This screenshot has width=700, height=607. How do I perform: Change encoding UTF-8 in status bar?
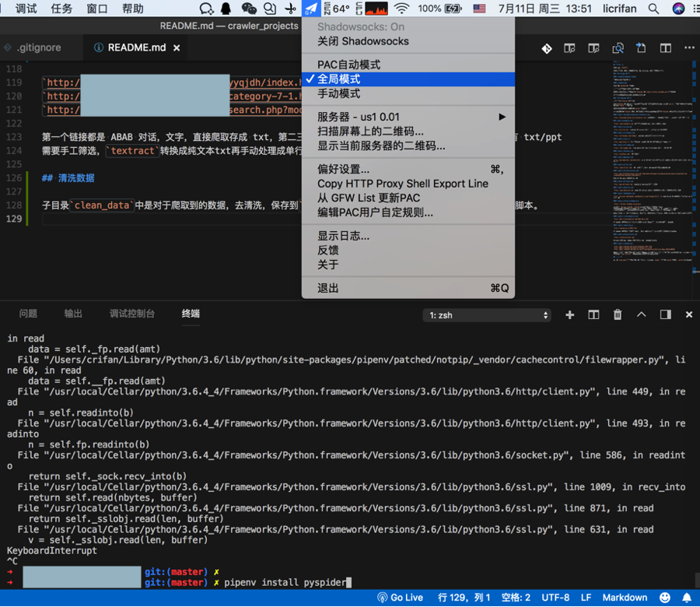click(555, 598)
